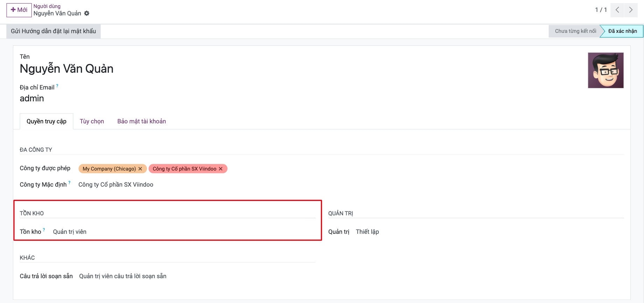Go to next record with right arrow
The width and height of the screenshot is (644, 303).
coord(631,10)
